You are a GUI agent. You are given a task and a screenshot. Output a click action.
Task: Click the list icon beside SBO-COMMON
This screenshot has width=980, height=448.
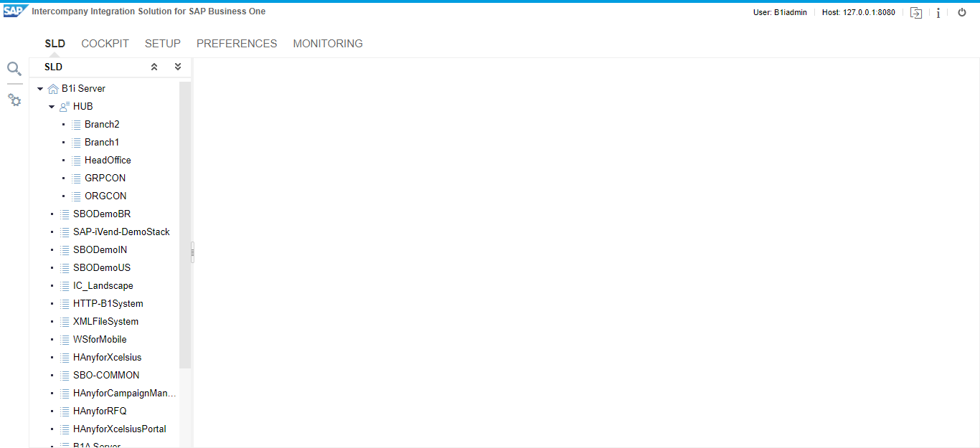[65, 376]
